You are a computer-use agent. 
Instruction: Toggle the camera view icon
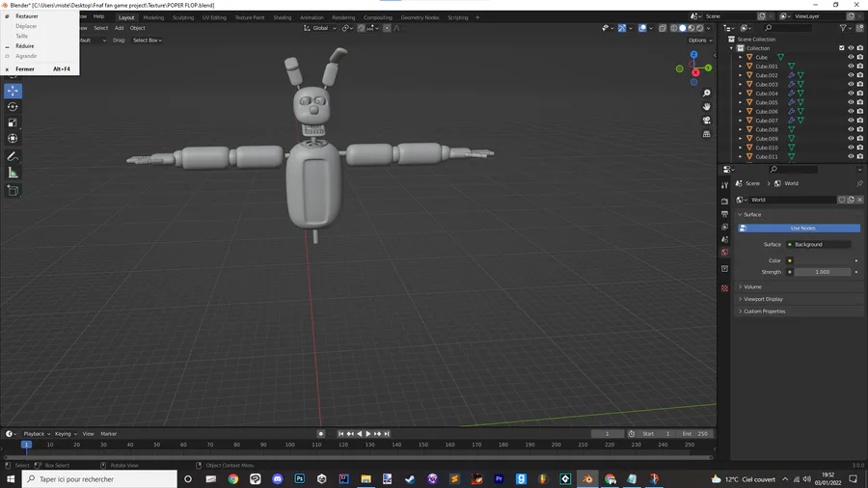click(x=706, y=121)
